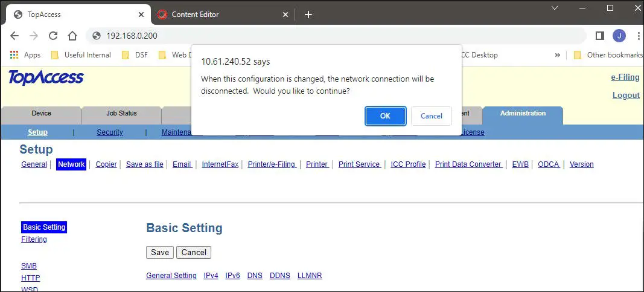Open Chrome three-dot menu
Screen dimensions: 644x292
click(639, 36)
